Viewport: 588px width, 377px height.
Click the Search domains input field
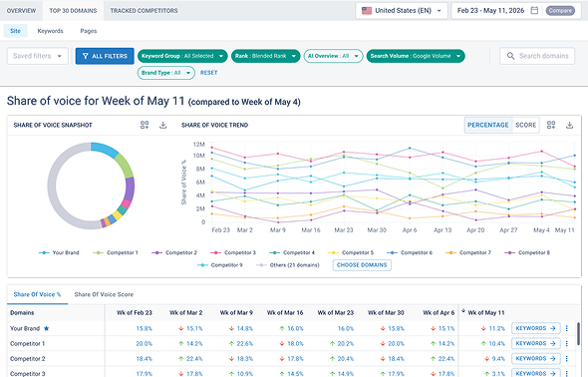pyautogui.click(x=537, y=56)
